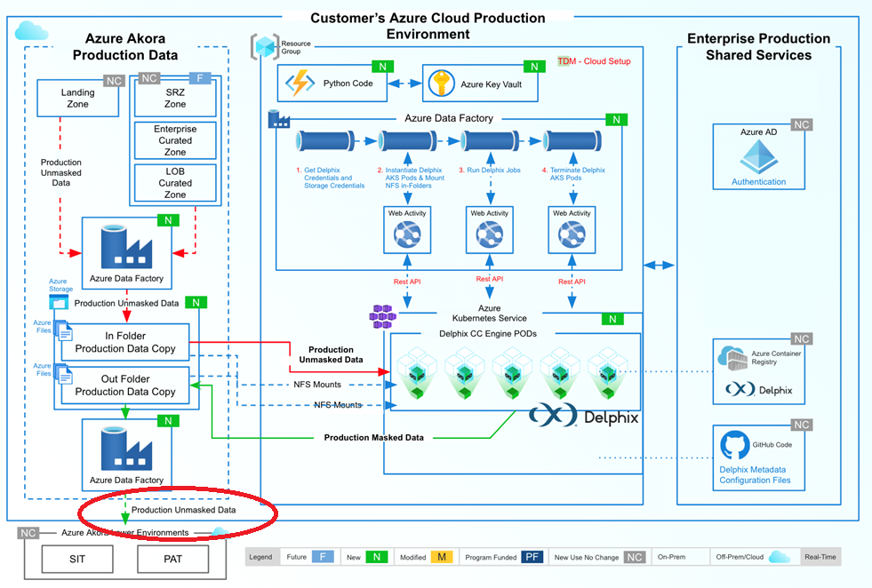This screenshot has height=588, width=872.
Task: Click the Azure Files icon beside Out Folder
Action: pyautogui.click(x=63, y=374)
